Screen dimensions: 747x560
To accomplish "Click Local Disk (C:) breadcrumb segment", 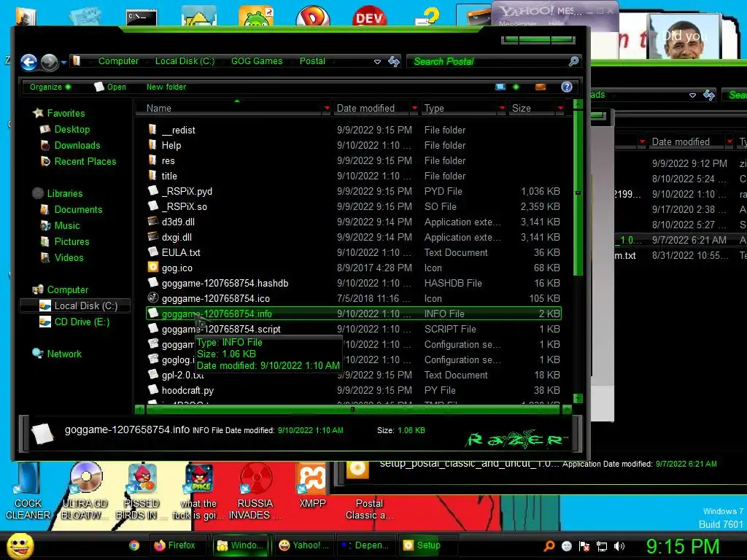I will 185,61.
